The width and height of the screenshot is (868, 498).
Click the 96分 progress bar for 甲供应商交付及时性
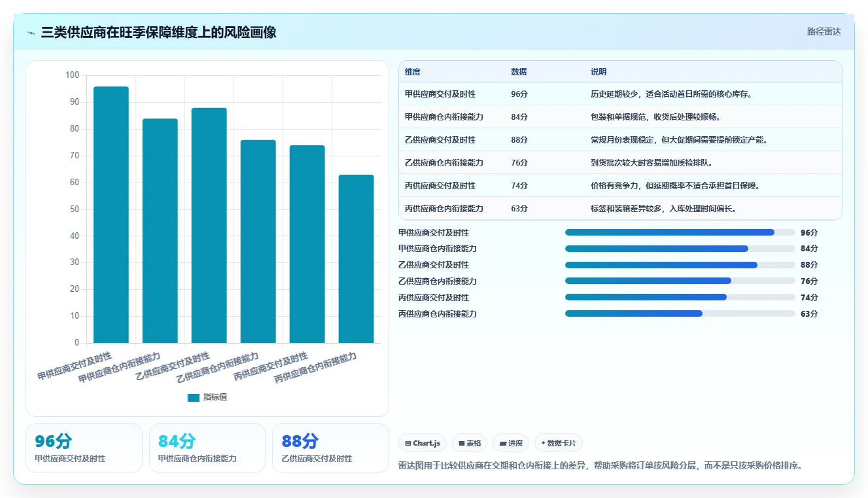[x=680, y=232]
